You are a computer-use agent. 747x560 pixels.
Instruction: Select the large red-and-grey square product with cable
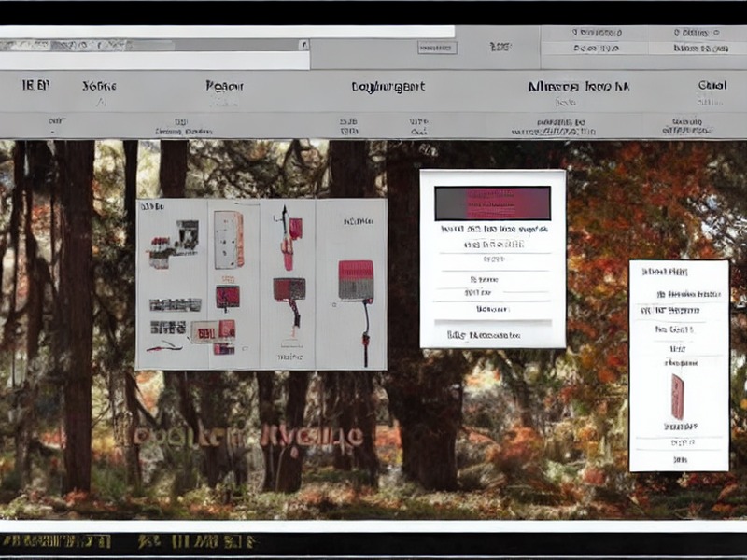(x=356, y=280)
